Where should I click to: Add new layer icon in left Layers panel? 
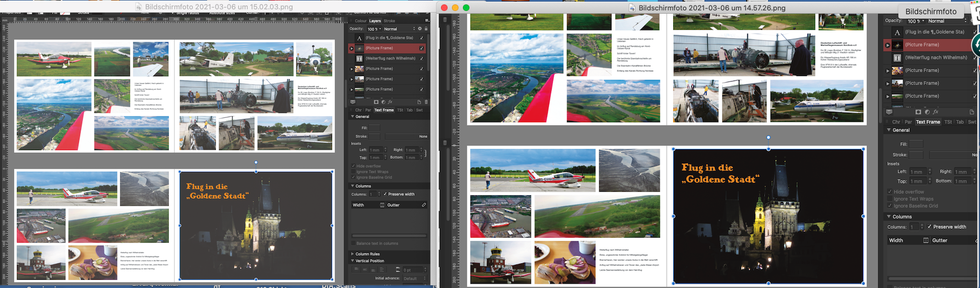click(419, 102)
